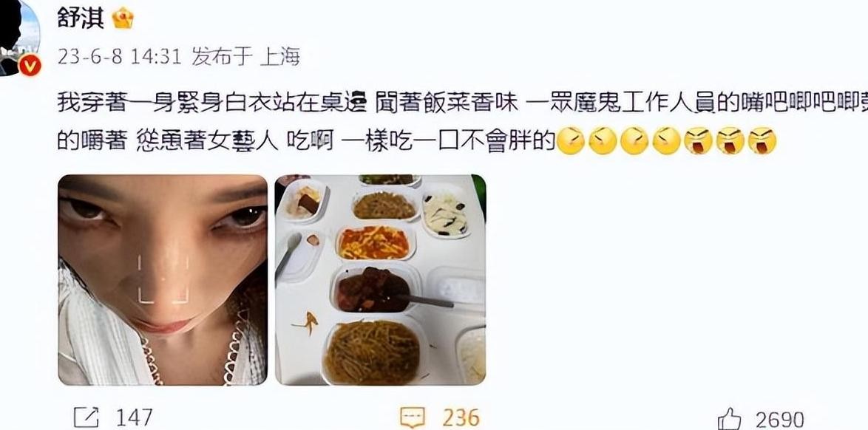Open profile via username 舒淇
Image resolution: width=868 pixels, height=430 pixels.
click(81, 18)
